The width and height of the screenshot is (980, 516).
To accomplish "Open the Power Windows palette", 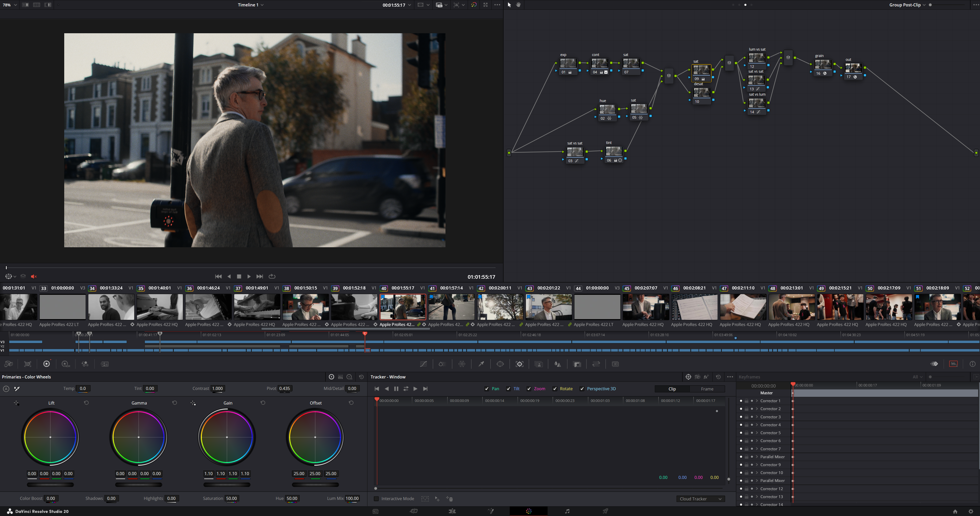I will click(x=500, y=364).
